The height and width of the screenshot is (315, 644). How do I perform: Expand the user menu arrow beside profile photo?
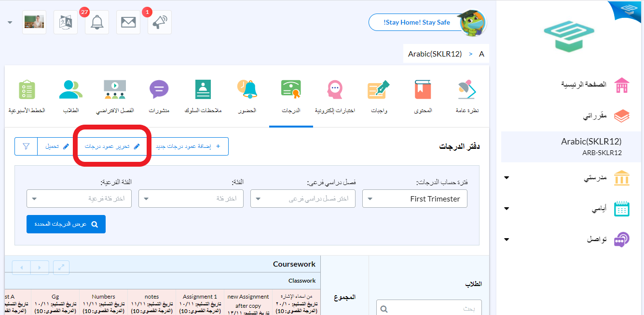click(10, 22)
